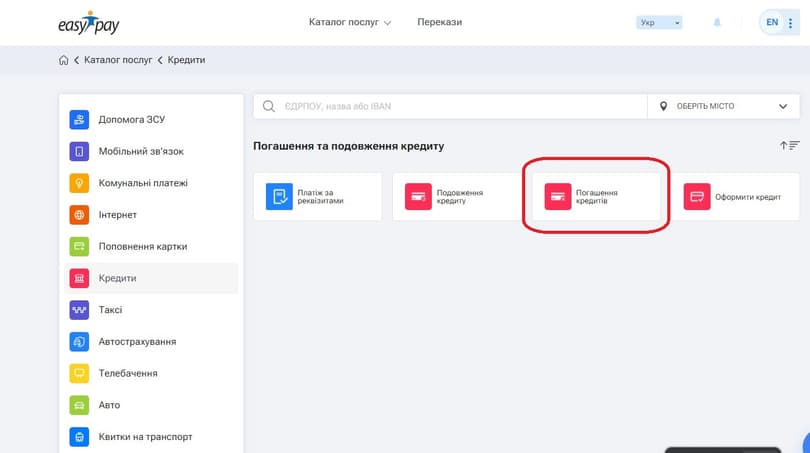Open the Допомога ЗСУ category icon
Screen dimensions: 810x453
(x=79, y=120)
